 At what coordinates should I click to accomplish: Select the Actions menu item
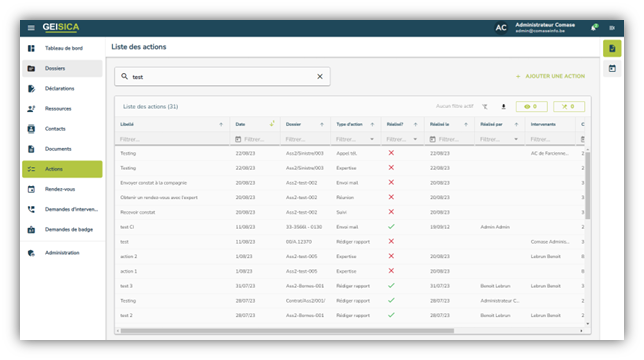[x=62, y=169]
